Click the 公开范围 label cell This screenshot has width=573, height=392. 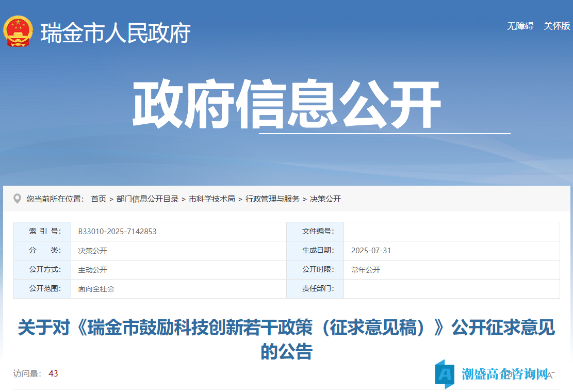tap(42, 289)
